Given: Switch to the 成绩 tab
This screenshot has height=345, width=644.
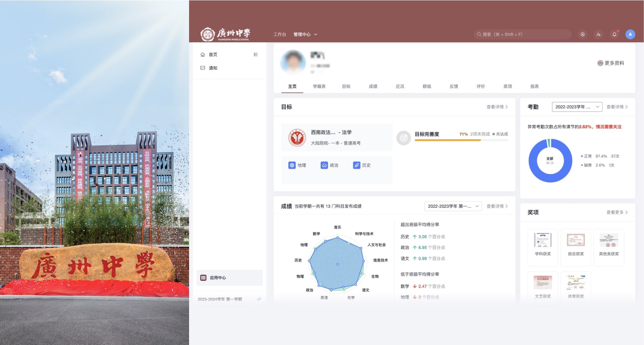Looking at the screenshot, I should click(x=373, y=87).
